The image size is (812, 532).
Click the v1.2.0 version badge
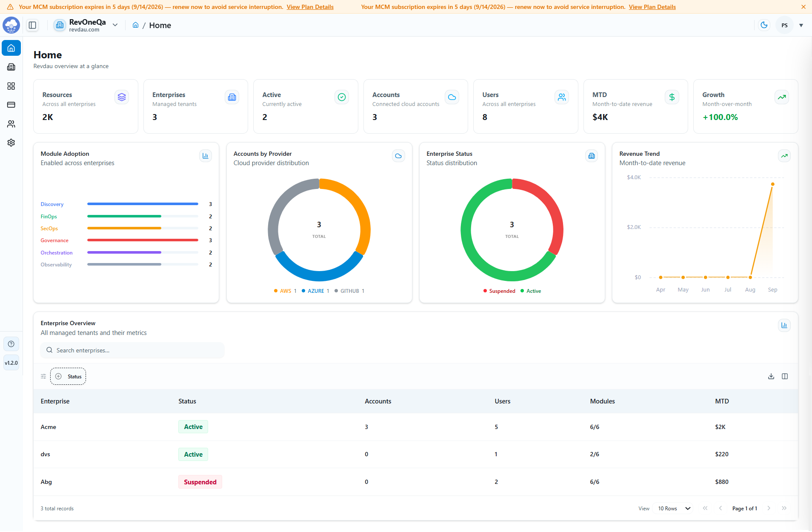[x=11, y=363]
